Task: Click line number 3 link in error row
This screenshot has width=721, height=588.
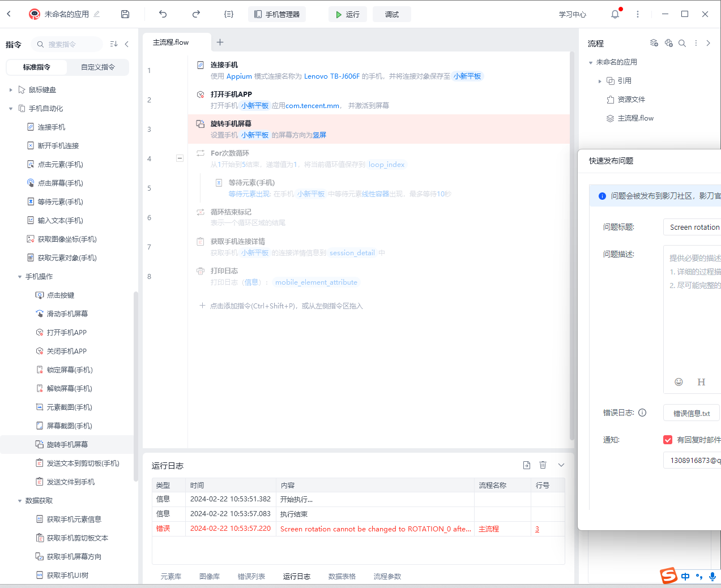Action: coord(537,529)
